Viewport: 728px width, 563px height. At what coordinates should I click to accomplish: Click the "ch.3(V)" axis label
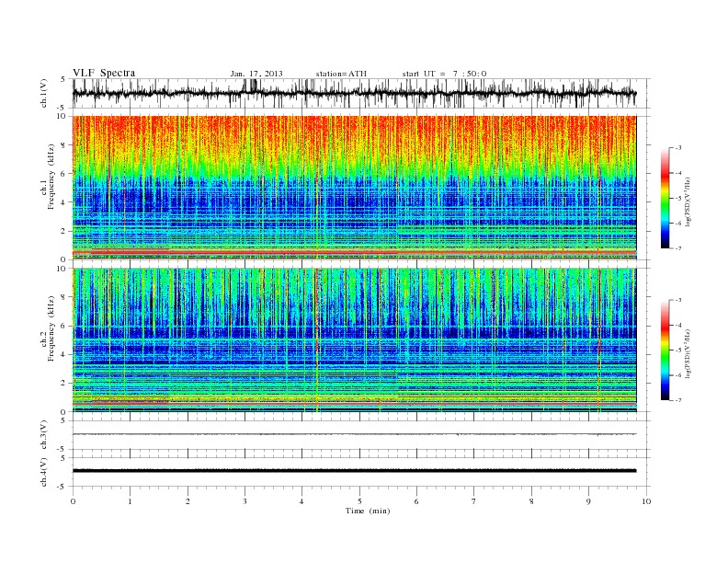coord(44,435)
